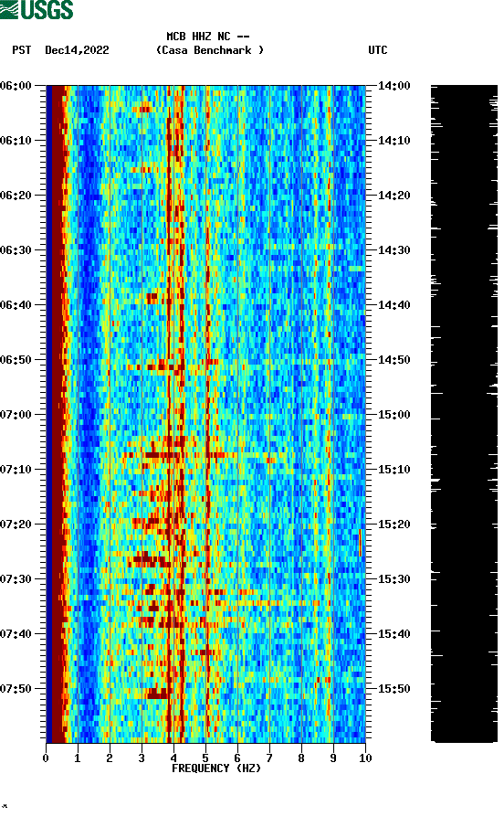Viewport: 504px width, 816px height.
Task: Click the 15:50 UTC time label
Action: (x=394, y=688)
